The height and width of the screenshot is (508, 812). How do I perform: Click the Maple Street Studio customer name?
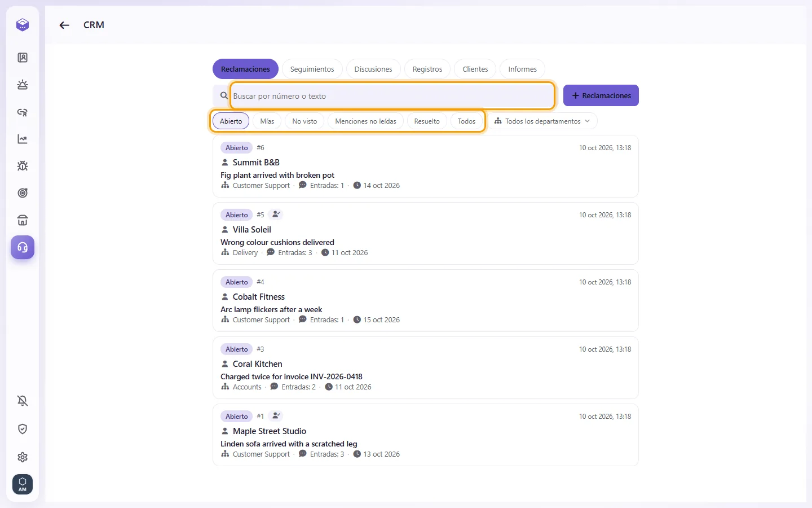[x=270, y=431]
